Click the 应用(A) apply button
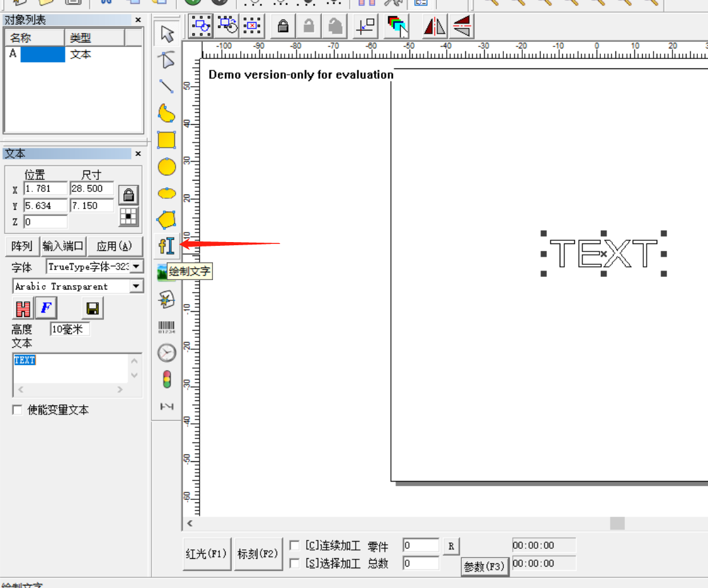This screenshot has width=708, height=588. click(115, 246)
